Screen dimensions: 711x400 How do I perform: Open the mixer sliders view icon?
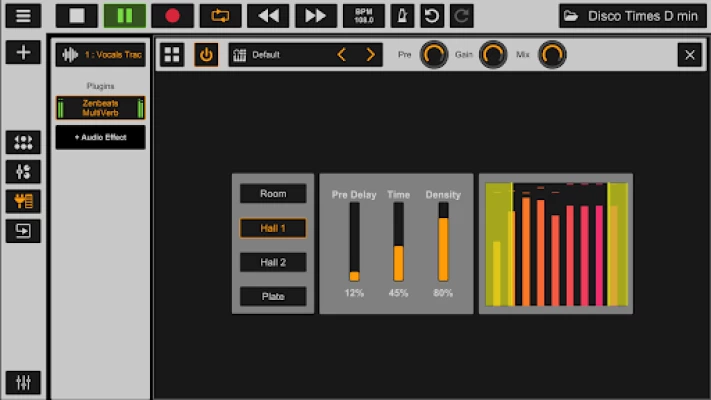click(22, 172)
